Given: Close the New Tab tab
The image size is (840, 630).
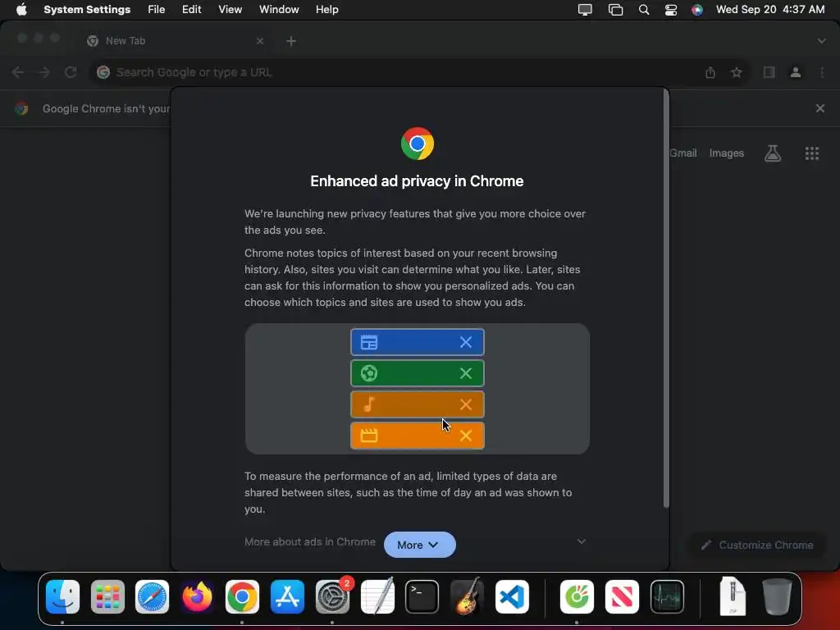Looking at the screenshot, I should point(260,41).
